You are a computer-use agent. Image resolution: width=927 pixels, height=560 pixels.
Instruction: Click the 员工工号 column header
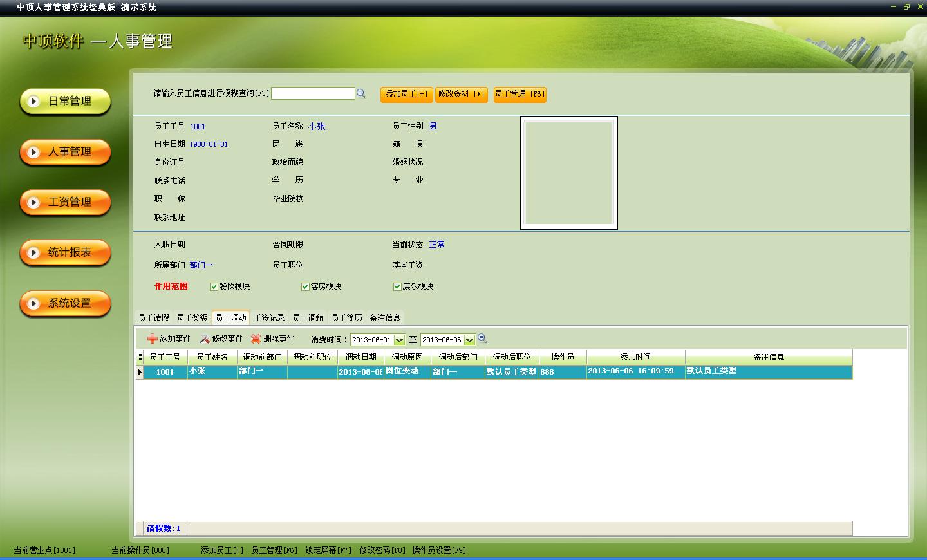pyautogui.click(x=165, y=357)
